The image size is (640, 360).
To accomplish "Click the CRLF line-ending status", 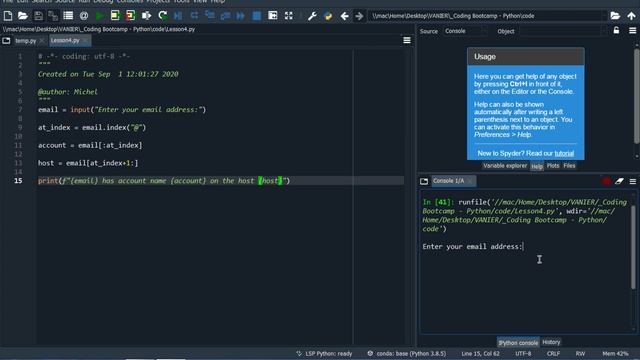I will [x=553, y=353].
